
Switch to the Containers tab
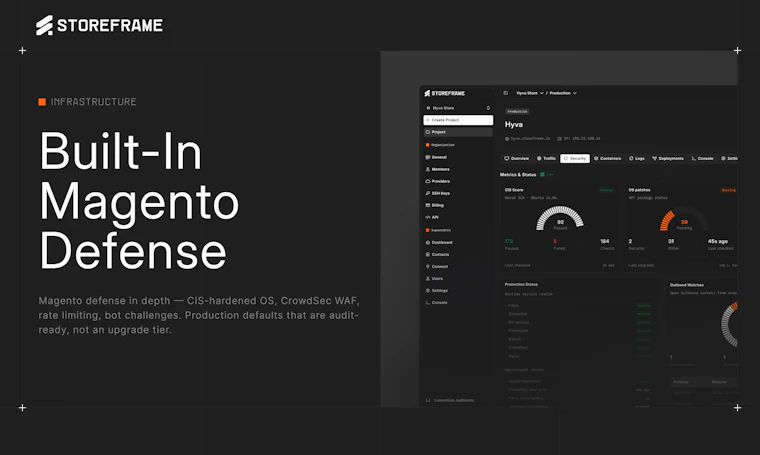tap(608, 158)
